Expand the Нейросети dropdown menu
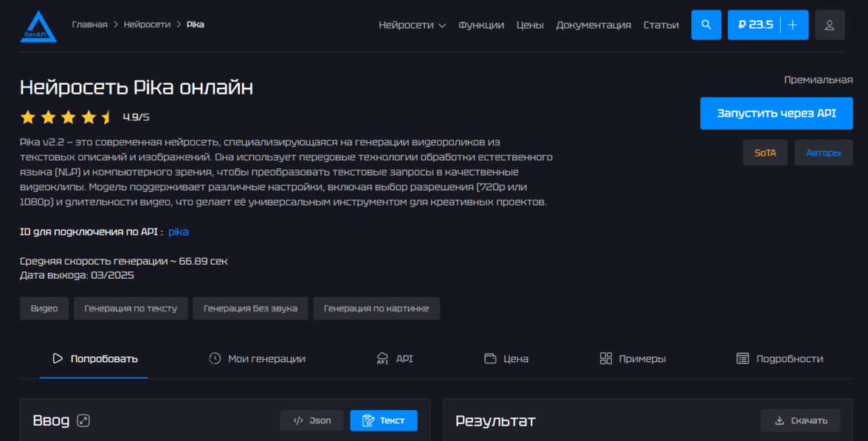868x441 pixels. 412,25
